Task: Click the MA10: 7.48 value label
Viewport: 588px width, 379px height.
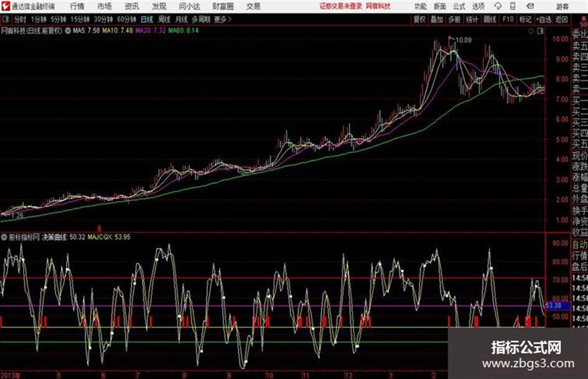Action: point(118,30)
